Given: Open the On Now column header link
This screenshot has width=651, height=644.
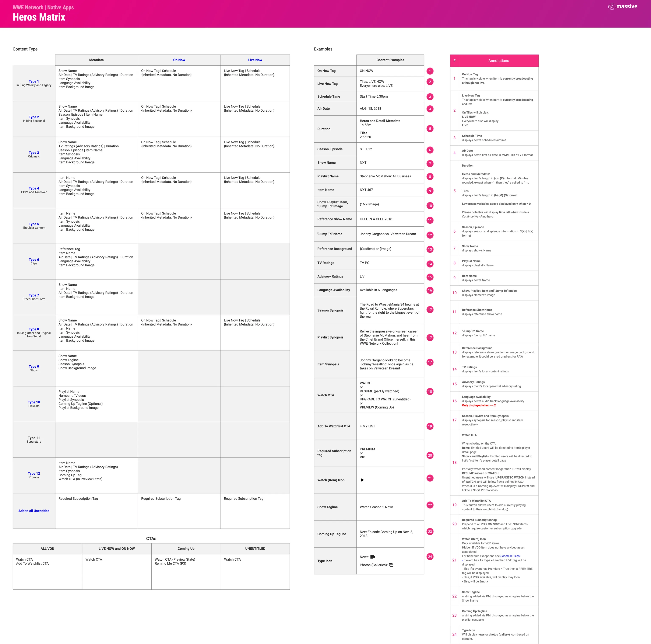Looking at the screenshot, I should coord(179,60).
